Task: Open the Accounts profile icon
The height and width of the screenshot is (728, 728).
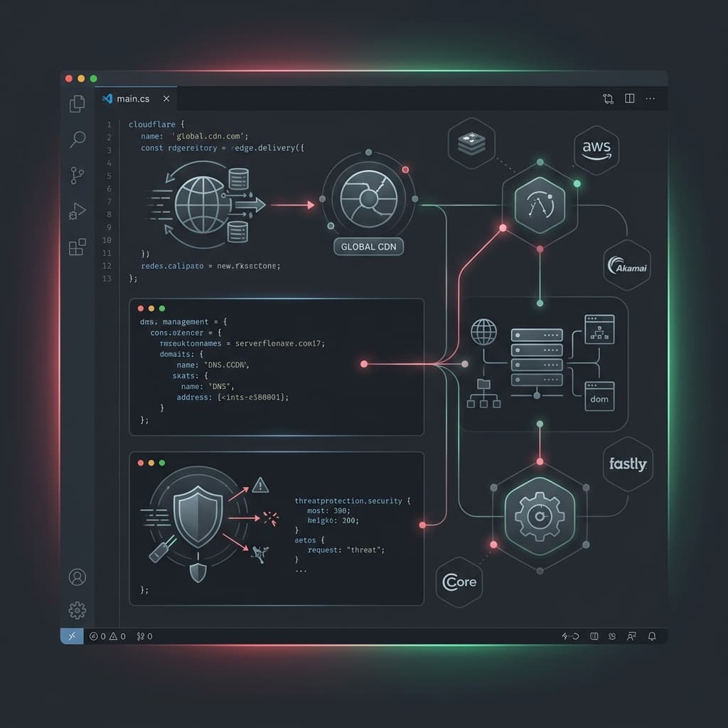Action: [77, 577]
